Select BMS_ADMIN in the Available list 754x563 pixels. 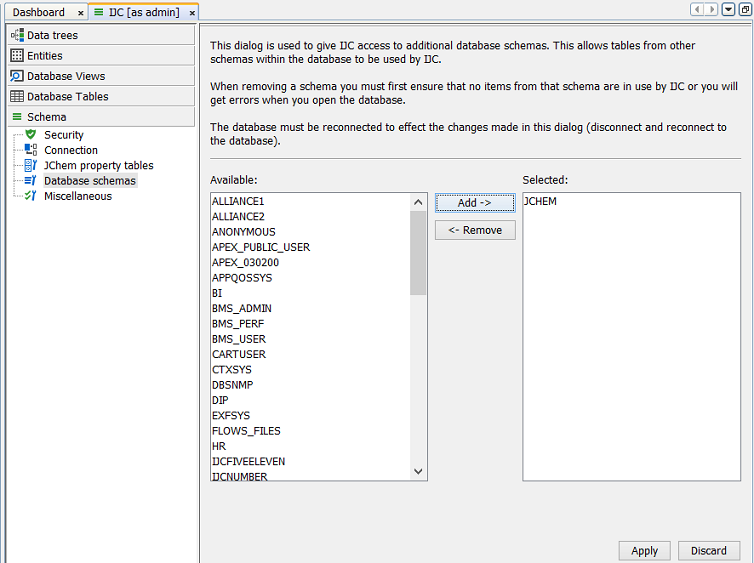(241, 309)
